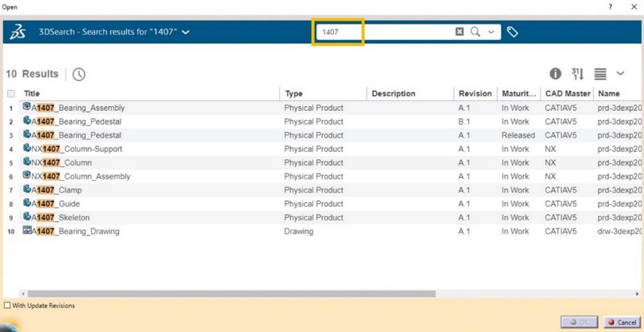This screenshot has height=332, width=644.
Task: Expand the 3DSearch results title dropdown
Action: 186,32
